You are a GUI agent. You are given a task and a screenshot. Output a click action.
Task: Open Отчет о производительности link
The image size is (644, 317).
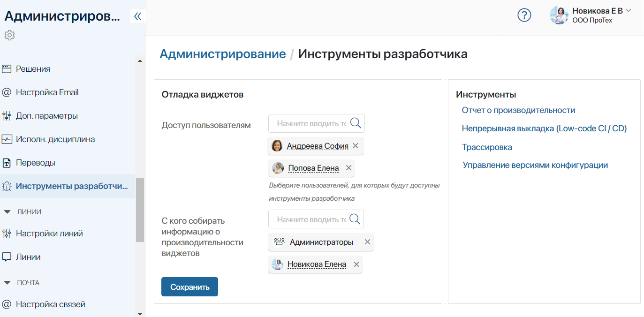518,110
